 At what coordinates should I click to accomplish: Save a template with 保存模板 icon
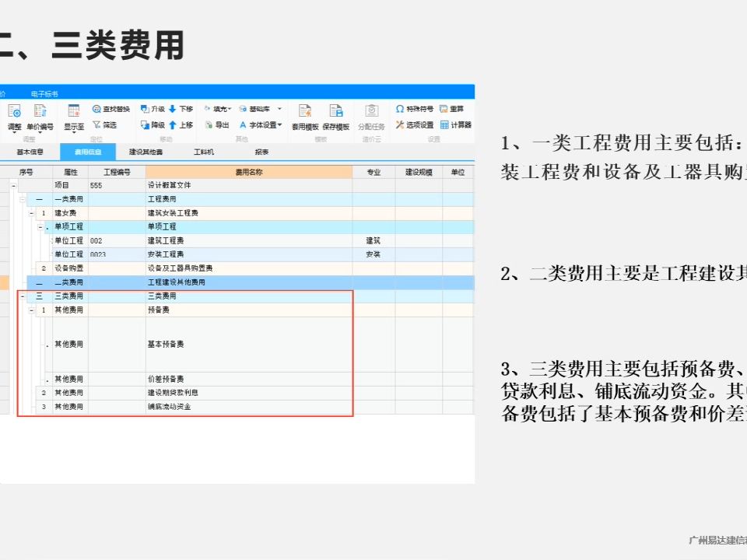click(x=336, y=115)
